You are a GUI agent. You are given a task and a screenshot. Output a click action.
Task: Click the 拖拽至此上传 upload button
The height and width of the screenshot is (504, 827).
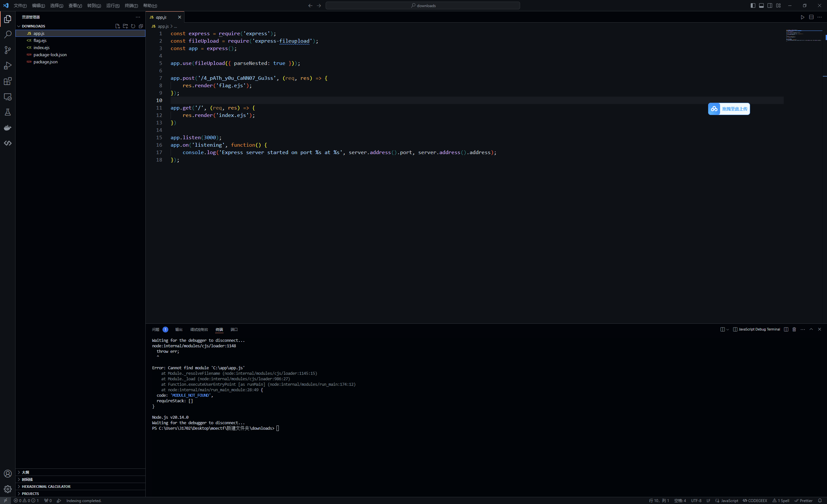coord(729,109)
